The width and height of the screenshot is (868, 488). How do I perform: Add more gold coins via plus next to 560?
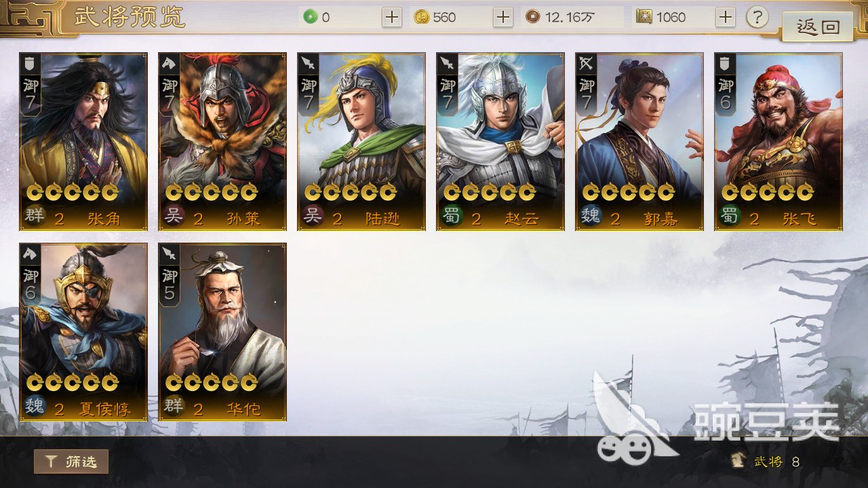(x=502, y=17)
